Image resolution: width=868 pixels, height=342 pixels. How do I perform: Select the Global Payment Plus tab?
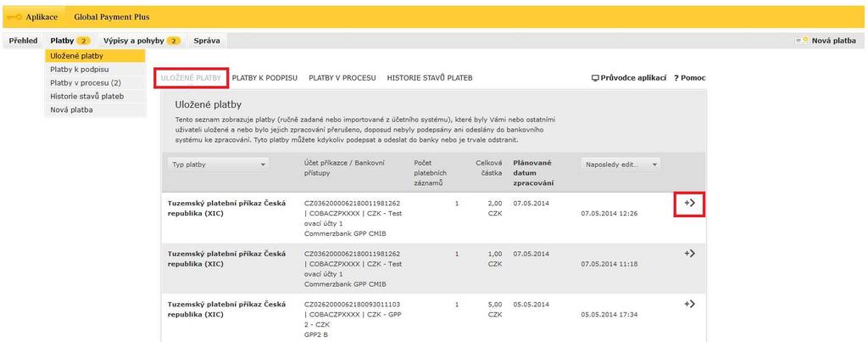[111, 17]
